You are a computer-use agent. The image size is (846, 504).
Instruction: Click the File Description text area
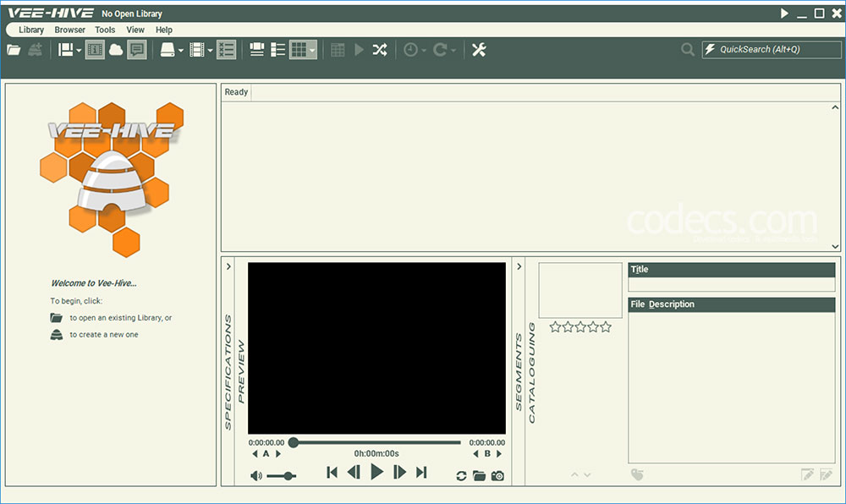[732, 387]
